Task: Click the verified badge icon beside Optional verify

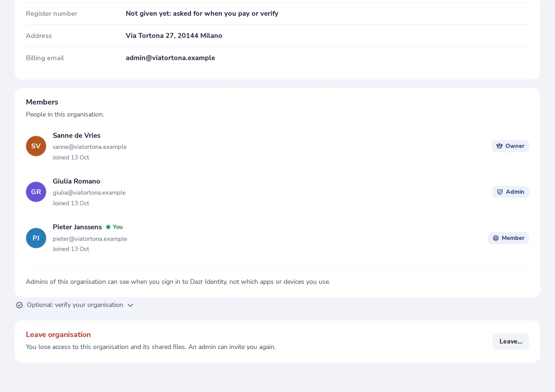Action: coord(19,305)
